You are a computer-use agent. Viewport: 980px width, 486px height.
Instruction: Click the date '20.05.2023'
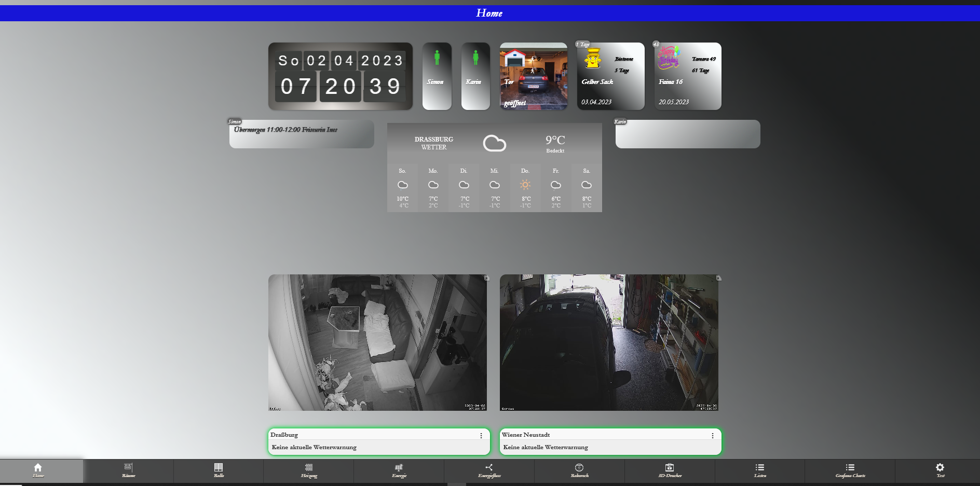(x=674, y=102)
